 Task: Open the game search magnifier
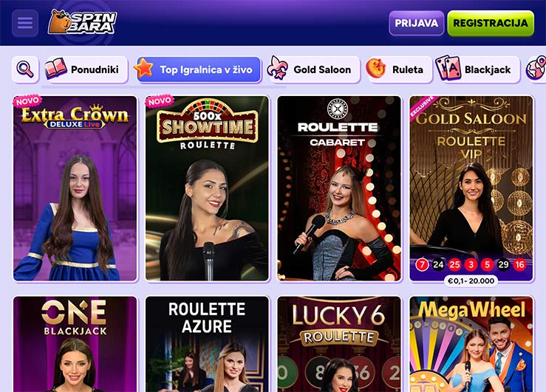point(25,69)
